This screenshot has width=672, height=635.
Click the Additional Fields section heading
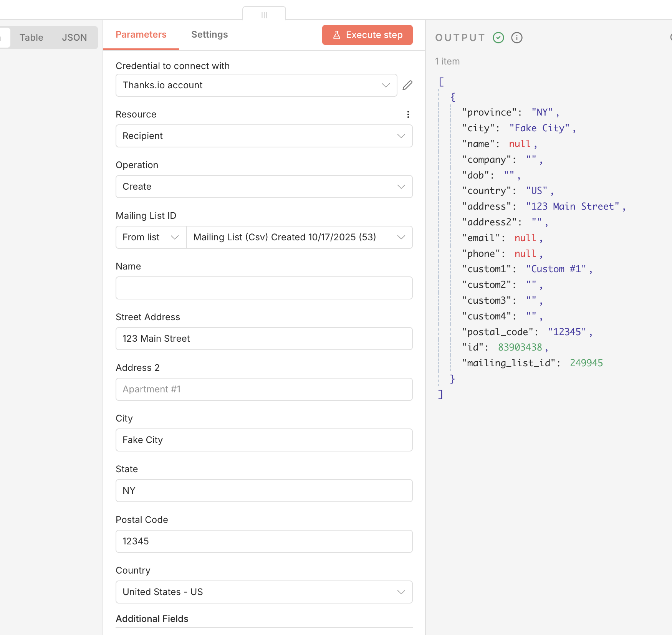click(152, 619)
